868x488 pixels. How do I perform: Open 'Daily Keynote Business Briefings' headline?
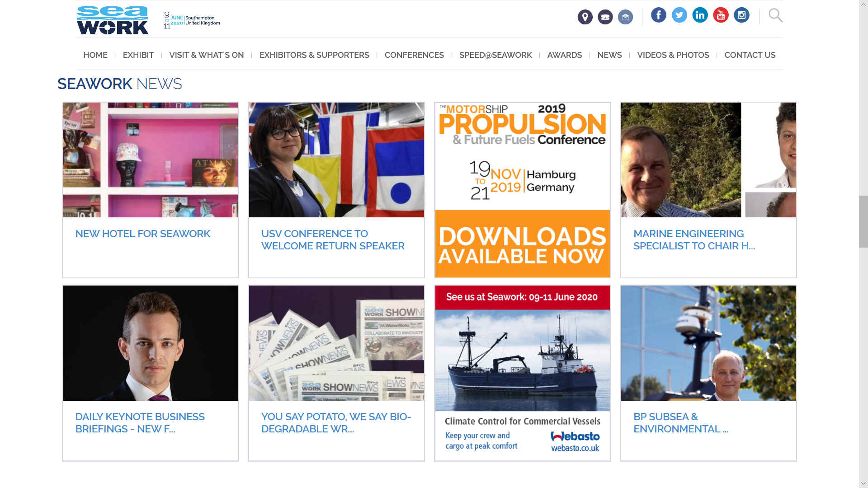(140, 423)
